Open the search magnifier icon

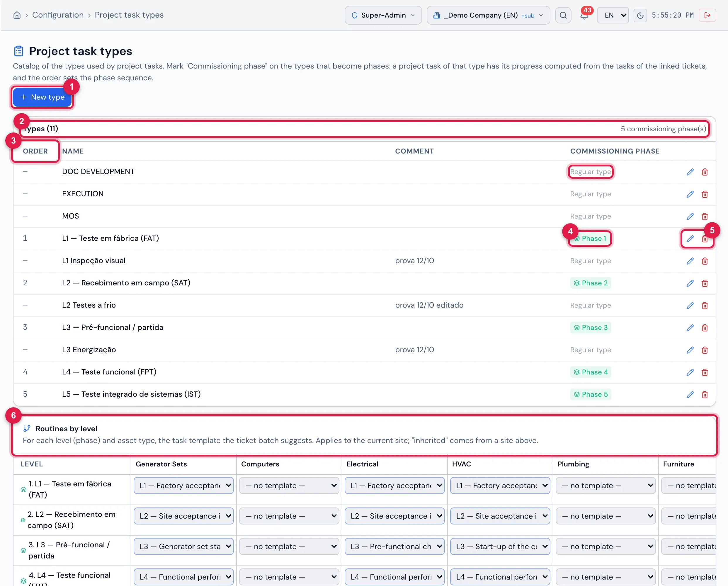563,15
